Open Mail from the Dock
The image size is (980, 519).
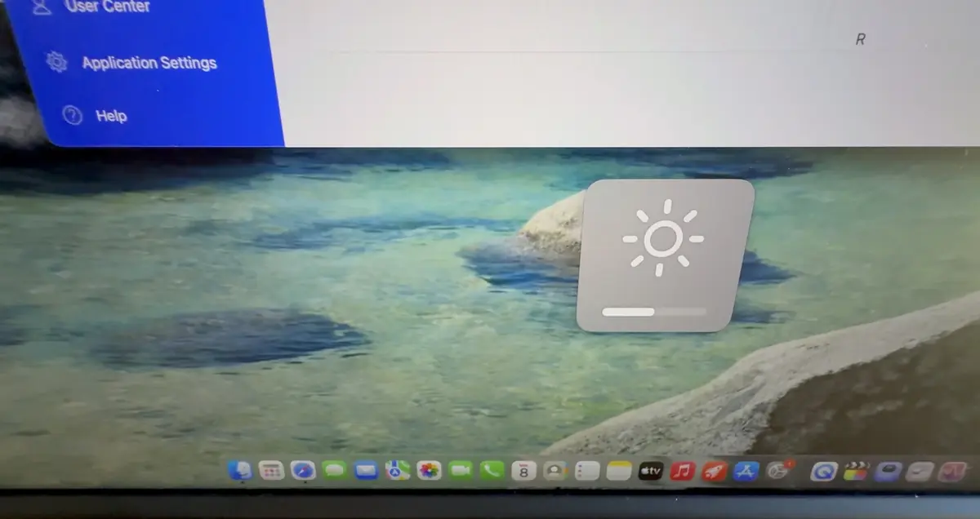pyautogui.click(x=366, y=470)
